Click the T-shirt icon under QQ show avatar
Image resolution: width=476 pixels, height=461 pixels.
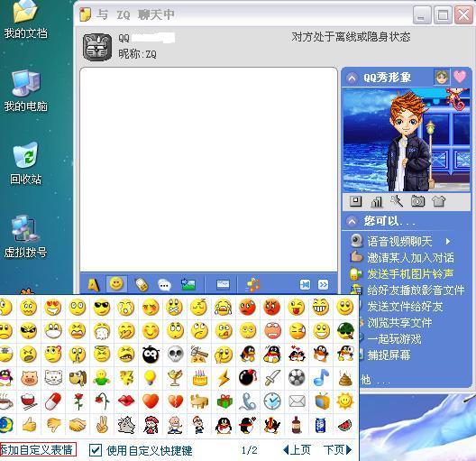click(x=439, y=201)
